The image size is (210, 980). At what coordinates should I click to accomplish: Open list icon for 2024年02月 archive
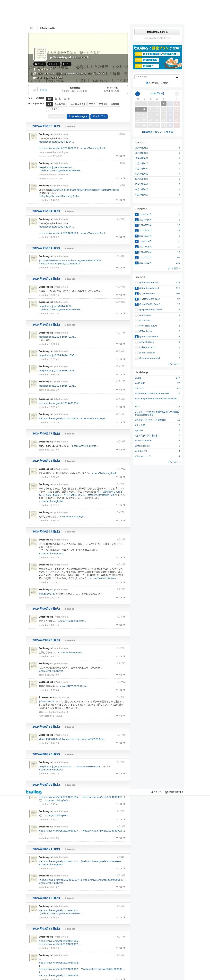coord(136,263)
